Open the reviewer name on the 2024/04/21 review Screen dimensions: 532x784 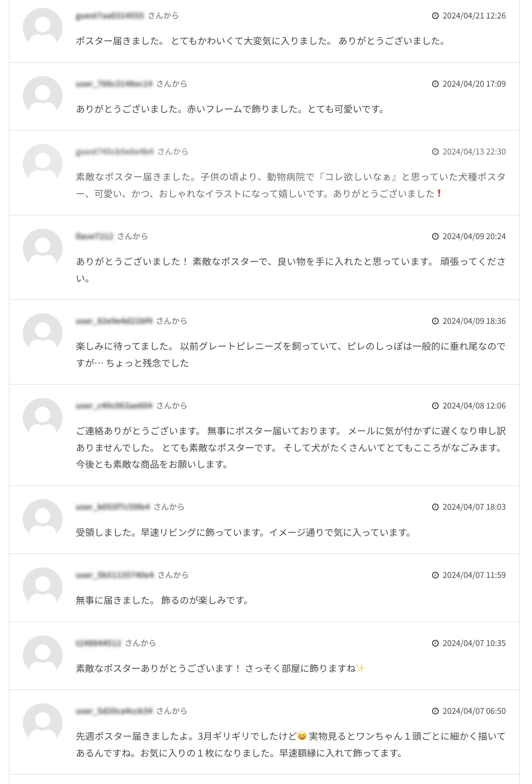tap(110, 16)
